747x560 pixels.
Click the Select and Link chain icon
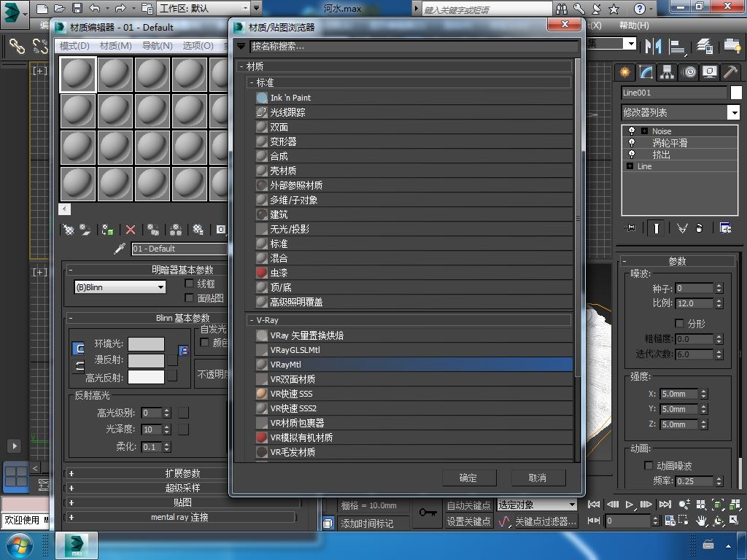18,46
